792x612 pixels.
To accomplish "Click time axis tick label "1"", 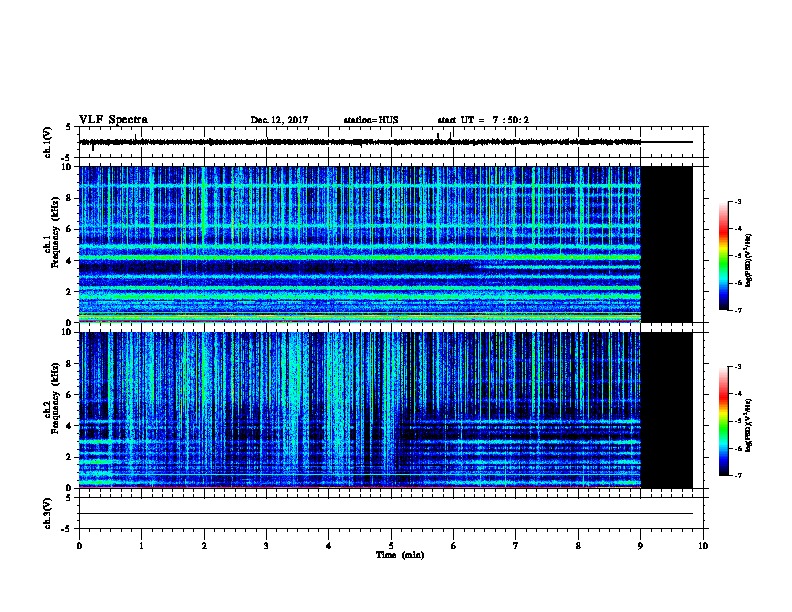I will point(141,545).
